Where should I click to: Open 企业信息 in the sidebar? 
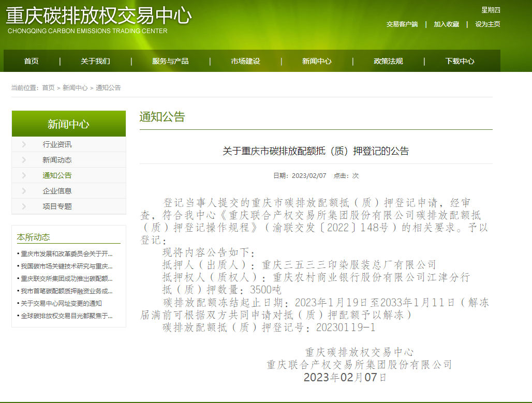pos(57,191)
